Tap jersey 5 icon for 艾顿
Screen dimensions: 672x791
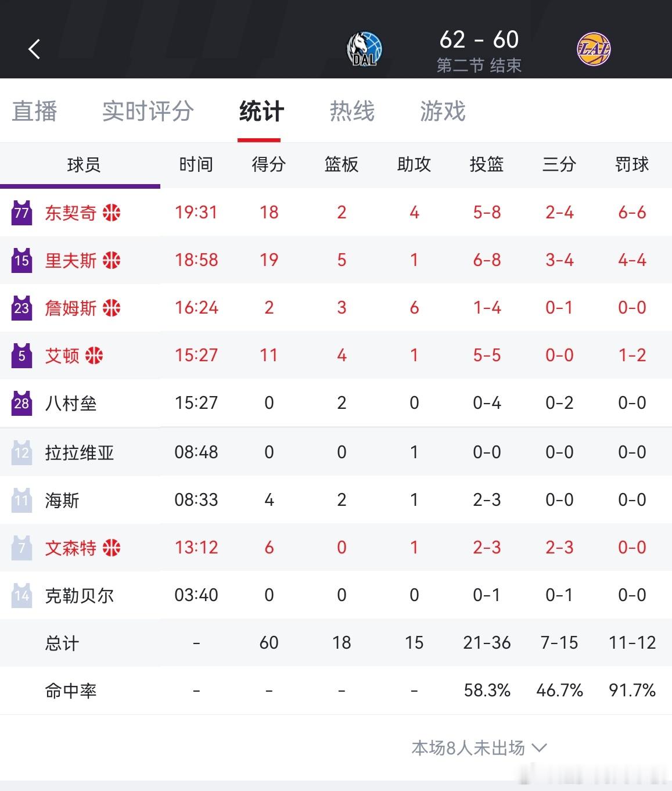tap(21, 355)
